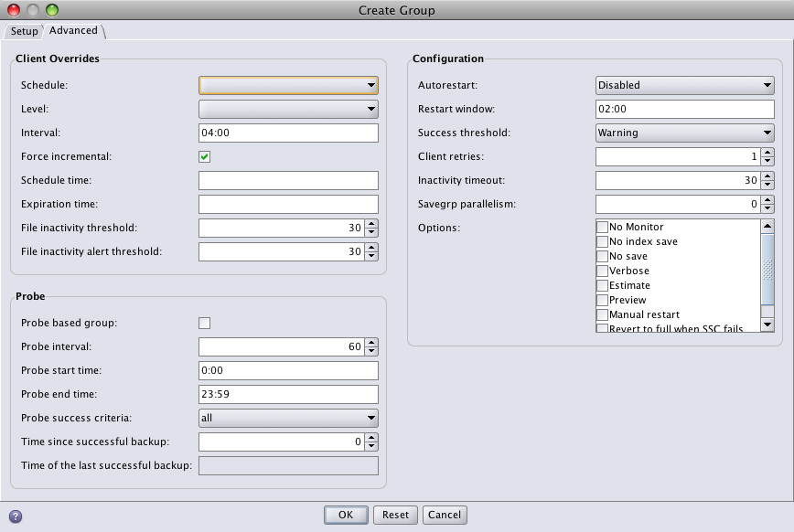Enable the No index save option
The width and height of the screenshot is (794, 532).
coord(603,242)
